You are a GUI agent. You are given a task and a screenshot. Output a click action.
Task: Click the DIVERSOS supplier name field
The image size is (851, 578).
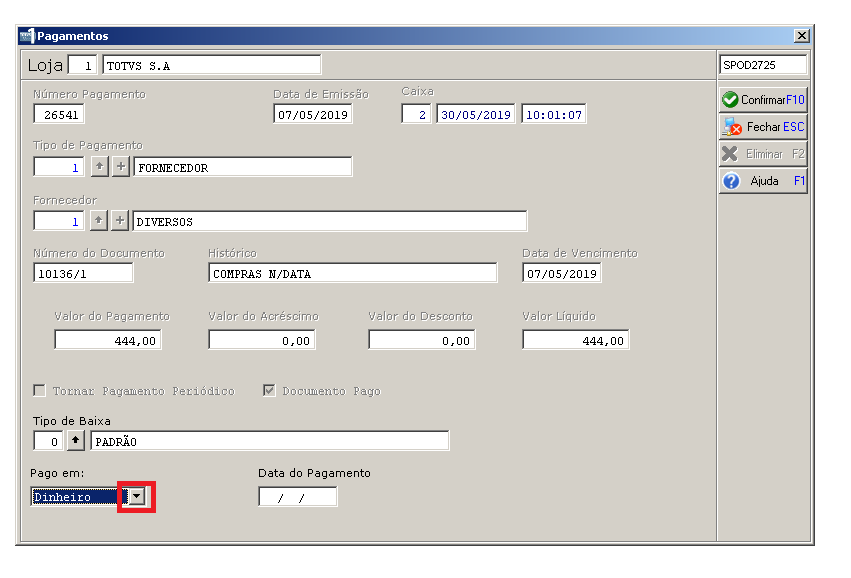(329, 221)
